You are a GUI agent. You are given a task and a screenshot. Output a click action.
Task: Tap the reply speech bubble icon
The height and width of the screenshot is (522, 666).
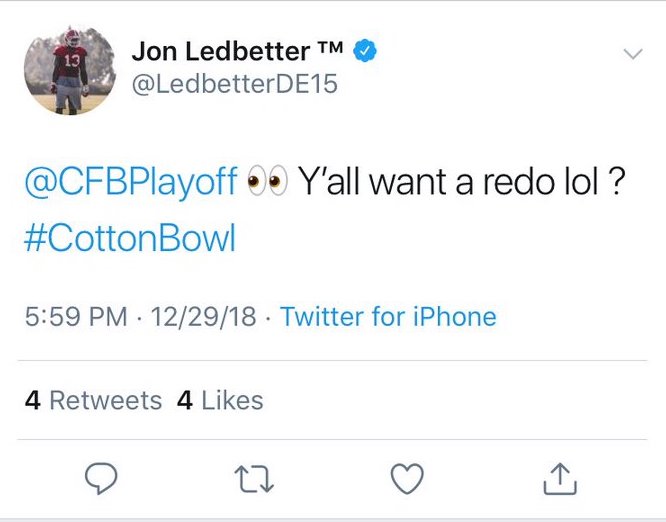101,479
